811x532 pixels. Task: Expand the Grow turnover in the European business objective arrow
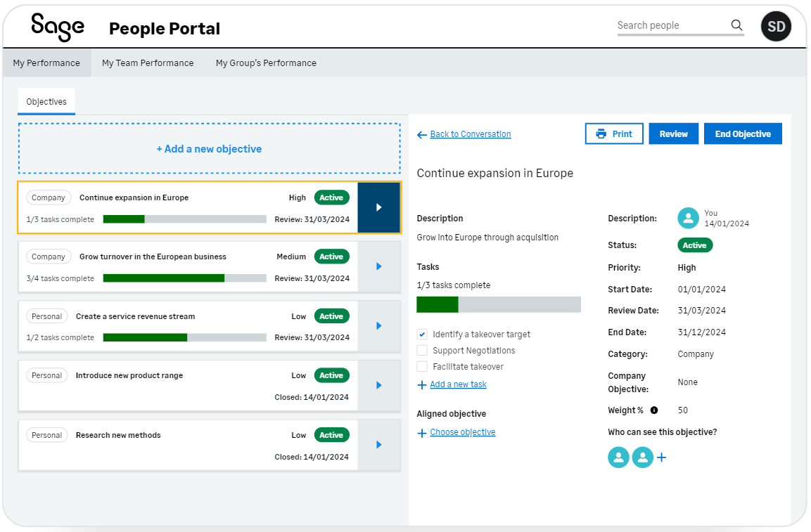[379, 266]
